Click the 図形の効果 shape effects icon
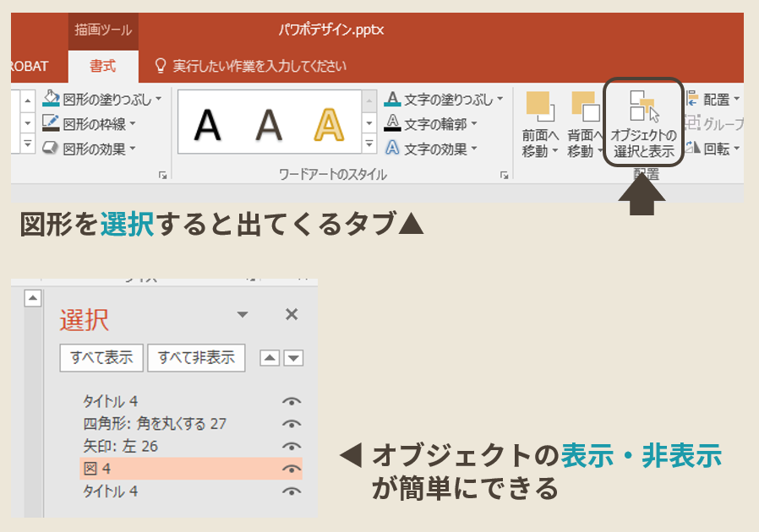 pyautogui.click(x=51, y=148)
